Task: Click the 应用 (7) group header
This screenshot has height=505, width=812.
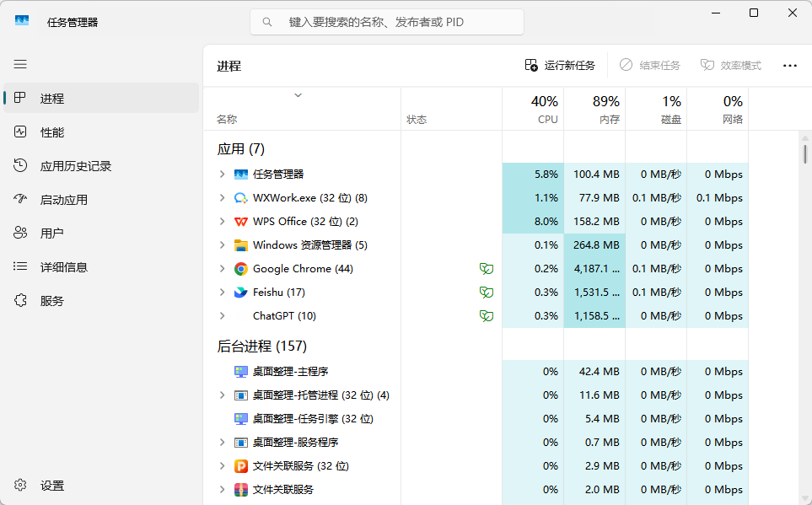Action: (x=241, y=149)
